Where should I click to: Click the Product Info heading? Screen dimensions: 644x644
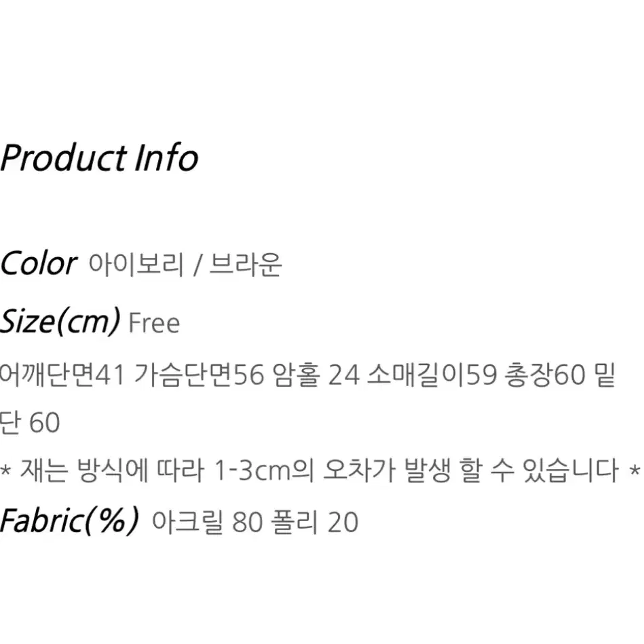coord(99,158)
